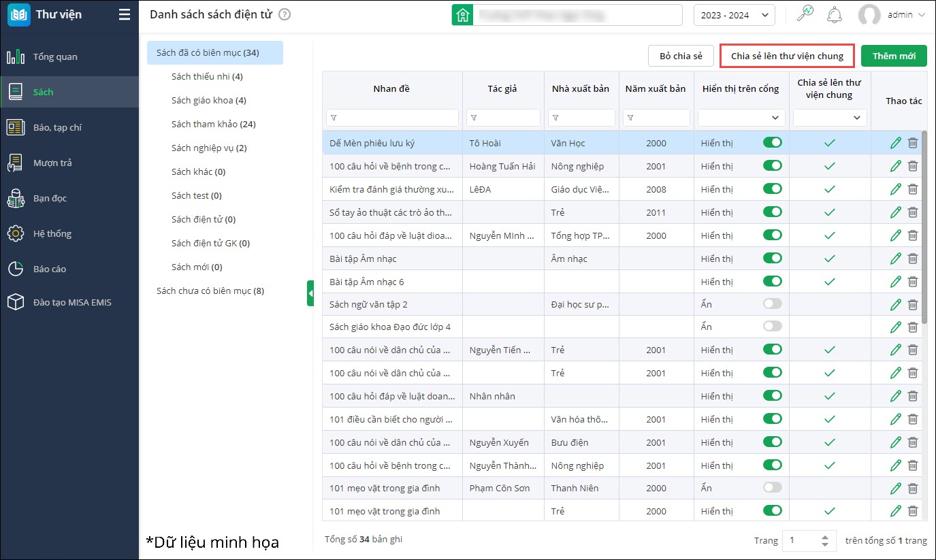The width and height of the screenshot is (936, 560).
Task: Edit Sách giáo khoa Đạo đức lớp 4
Action: 896,327
